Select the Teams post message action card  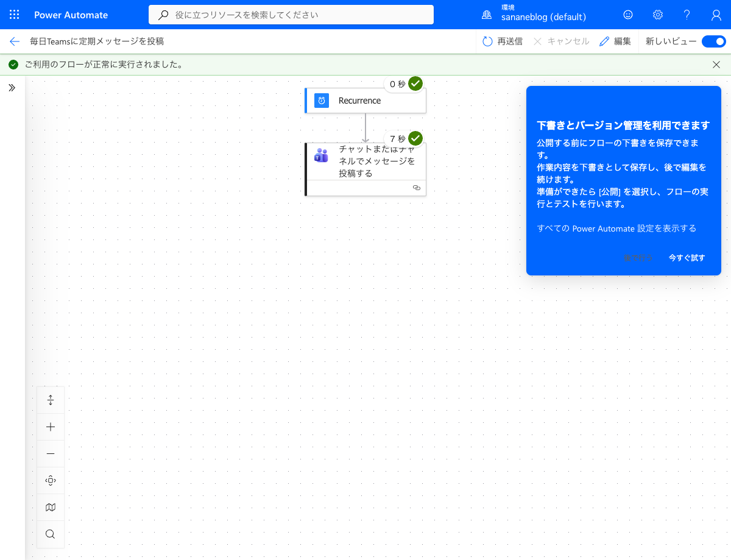coord(365,169)
